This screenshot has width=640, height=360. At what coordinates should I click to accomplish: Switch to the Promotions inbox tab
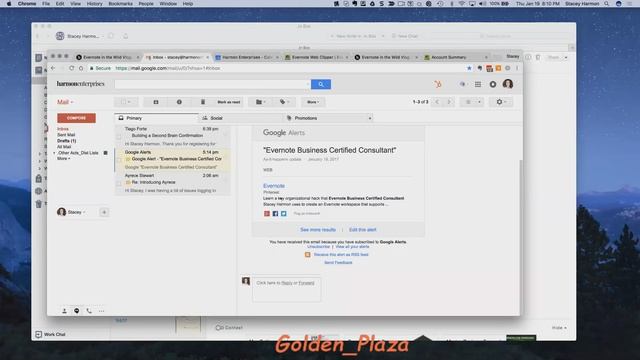(325, 118)
